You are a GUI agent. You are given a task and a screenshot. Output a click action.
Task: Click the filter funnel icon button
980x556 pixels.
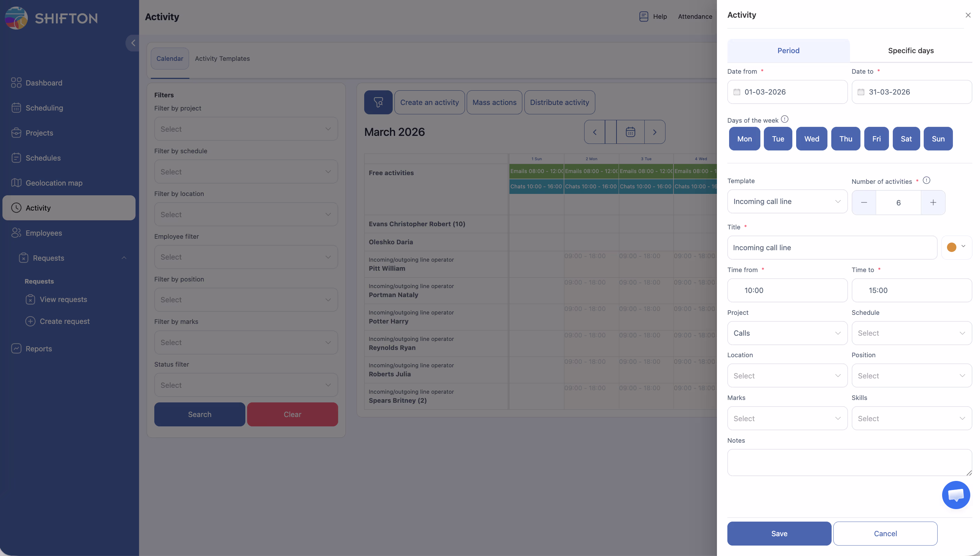[378, 103]
